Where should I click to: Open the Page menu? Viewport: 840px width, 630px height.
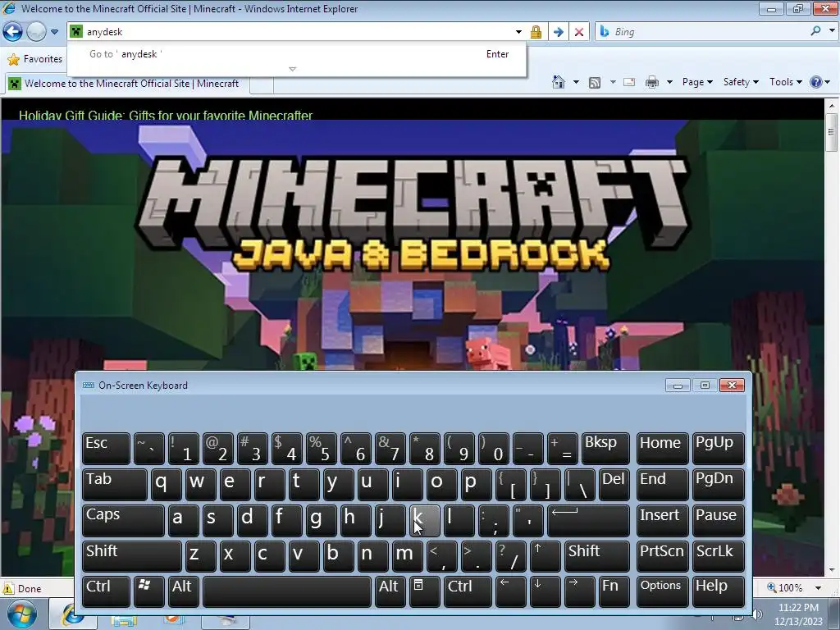coord(697,82)
